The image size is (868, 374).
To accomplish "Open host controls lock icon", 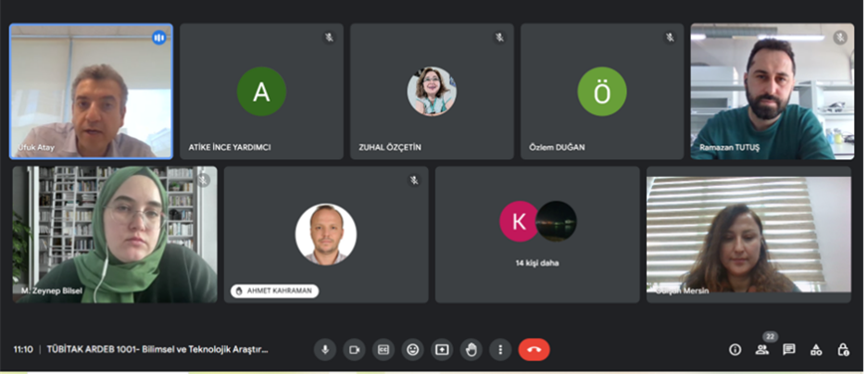I will point(843,350).
